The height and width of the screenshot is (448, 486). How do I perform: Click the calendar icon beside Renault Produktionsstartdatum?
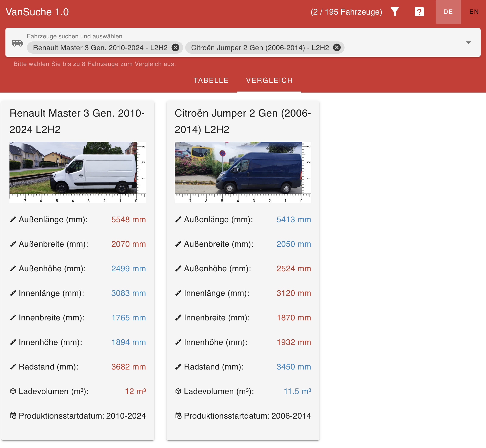click(13, 416)
